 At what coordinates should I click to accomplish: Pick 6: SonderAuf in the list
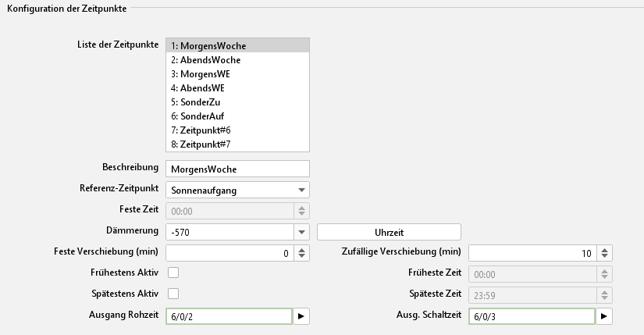[x=197, y=116]
